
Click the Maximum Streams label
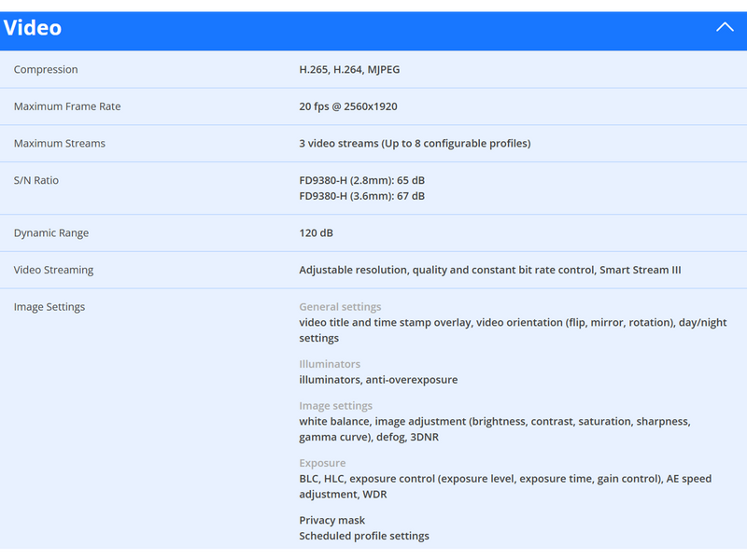60,144
